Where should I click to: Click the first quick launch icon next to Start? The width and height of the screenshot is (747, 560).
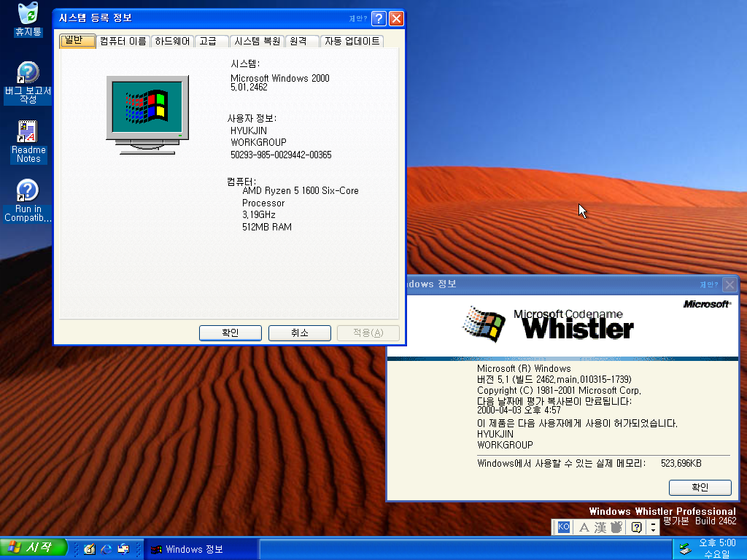90,549
